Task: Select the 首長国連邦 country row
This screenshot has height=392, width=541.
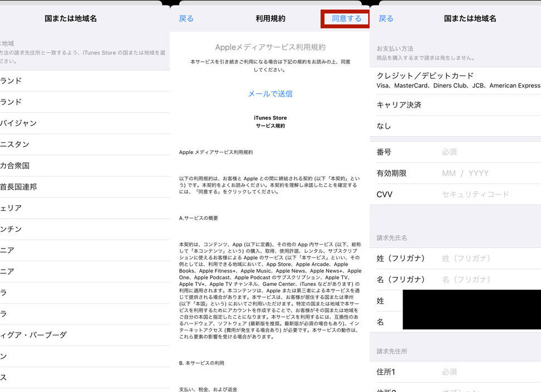Action: [x=85, y=187]
